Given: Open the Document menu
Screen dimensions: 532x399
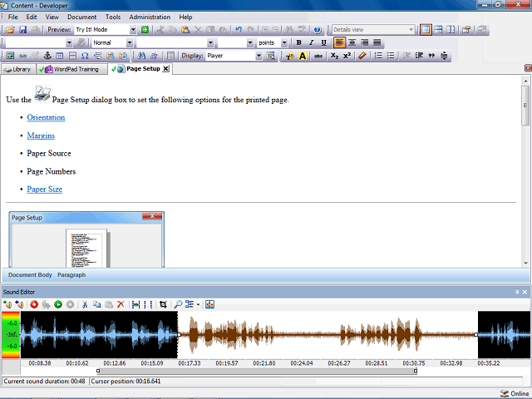Looking at the screenshot, I should click(x=81, y=17).
